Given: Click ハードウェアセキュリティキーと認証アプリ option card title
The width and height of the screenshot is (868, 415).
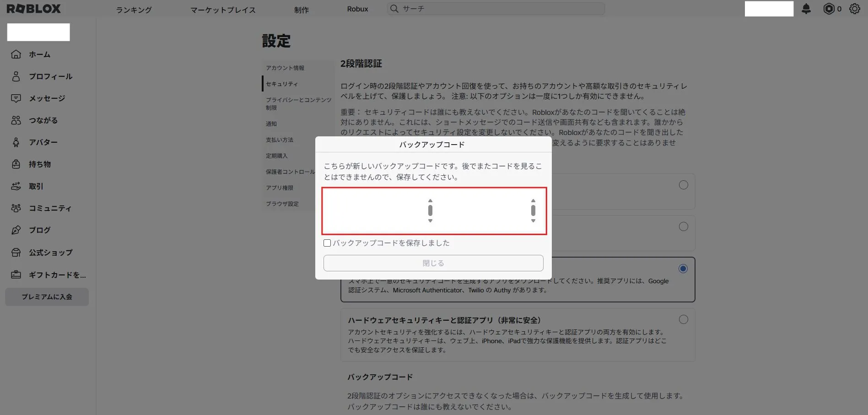Looking at the screenshot, I should [x=444, y=320].
